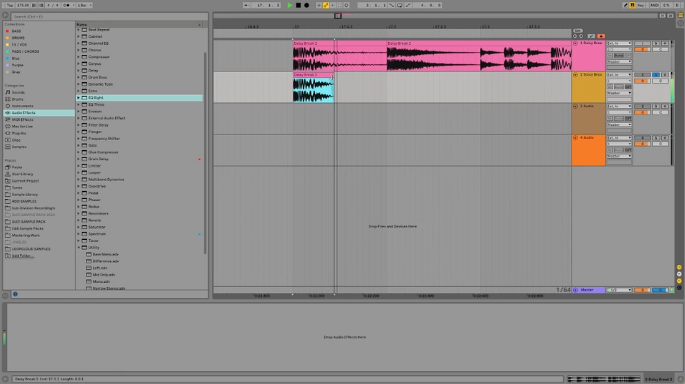Click the Tap tempo button
The height and width of the screenshot is (384, 685).
coord(10,5)
